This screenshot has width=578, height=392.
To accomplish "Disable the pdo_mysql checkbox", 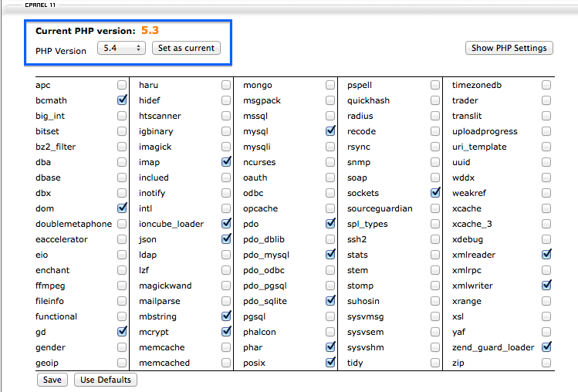I will pyautogui.click(x=330, y=255).
